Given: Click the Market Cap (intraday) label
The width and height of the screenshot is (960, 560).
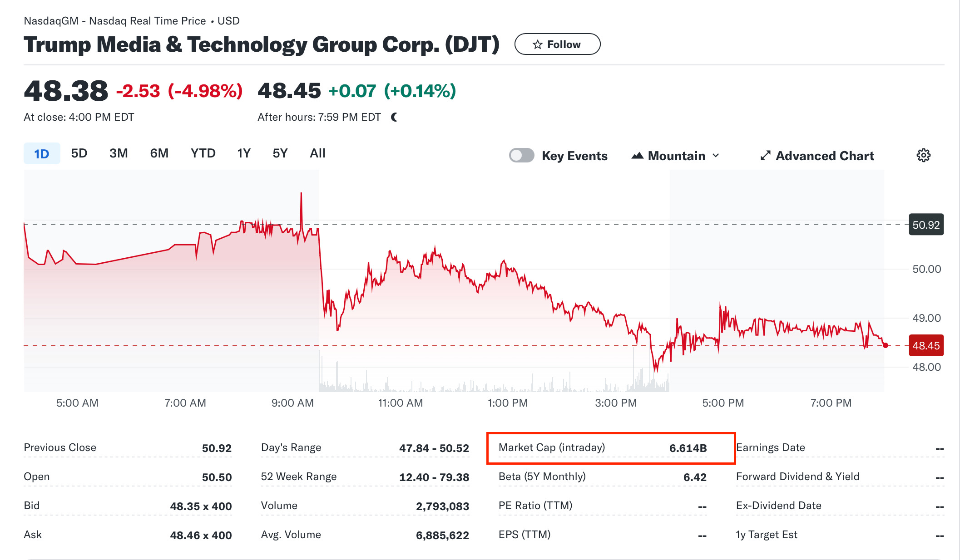Looking at the screenshot, I should tap(552, 447).
